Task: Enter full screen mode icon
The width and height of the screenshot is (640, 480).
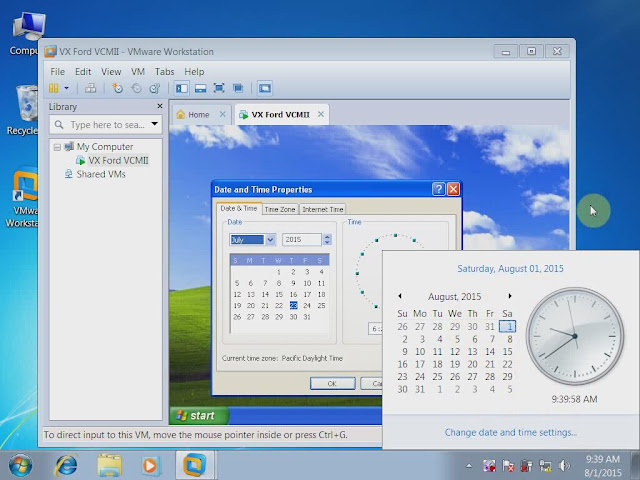Action: click(219, 88)
